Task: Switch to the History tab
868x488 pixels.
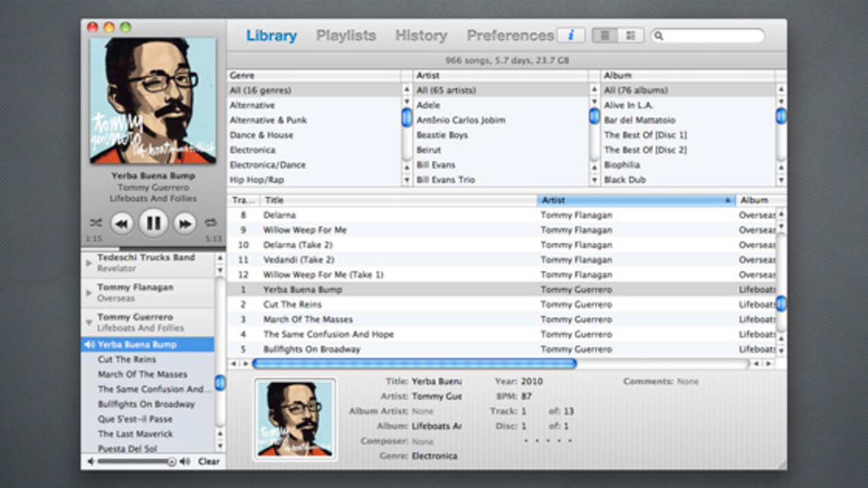Action: tap(421, 35)
